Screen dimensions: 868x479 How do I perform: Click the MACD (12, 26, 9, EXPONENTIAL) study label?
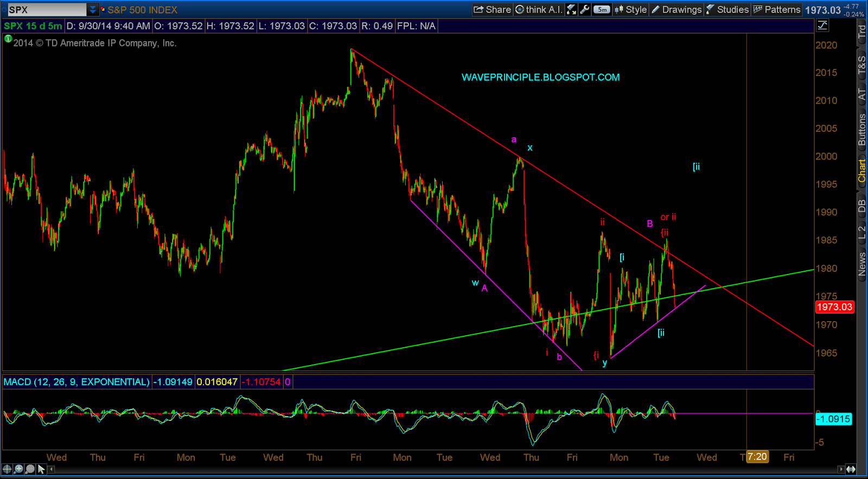click(76, 382)
